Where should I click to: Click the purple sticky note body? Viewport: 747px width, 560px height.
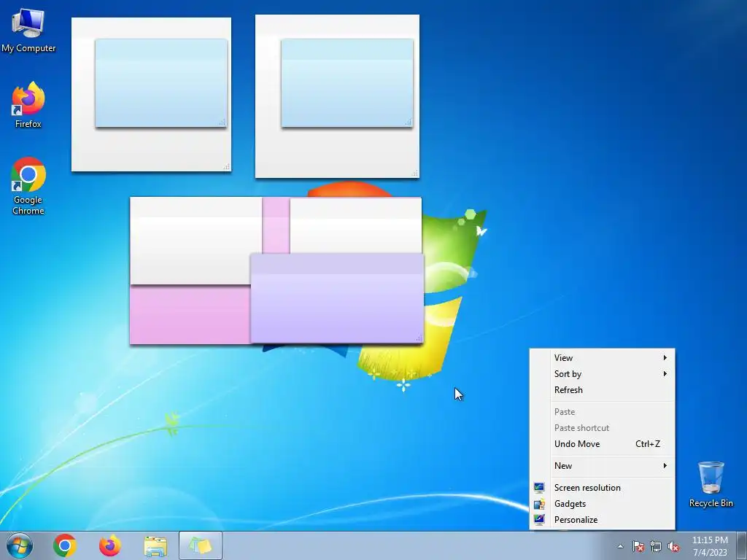click(x=337, y=307)
